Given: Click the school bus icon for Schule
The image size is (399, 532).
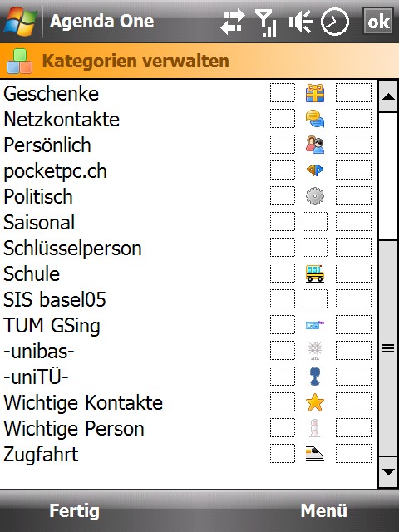Looking at the screenshot, I should click(315, 273).
